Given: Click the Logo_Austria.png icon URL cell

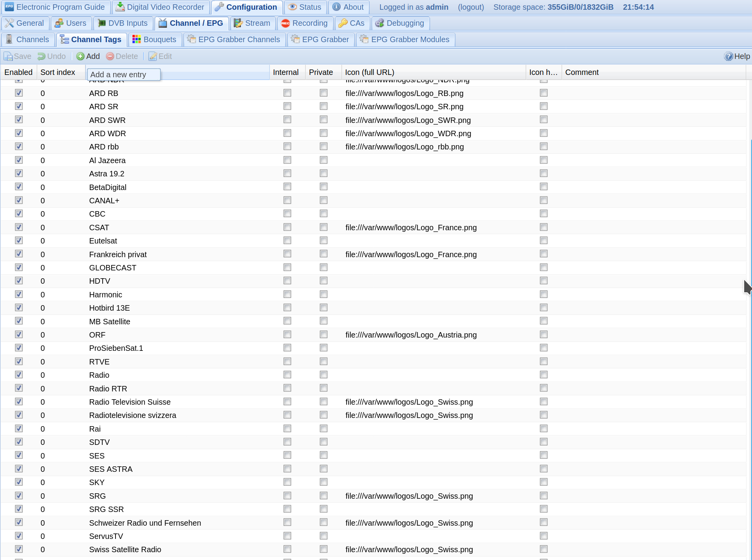Looking at the screenshot, I should [411, 335].
